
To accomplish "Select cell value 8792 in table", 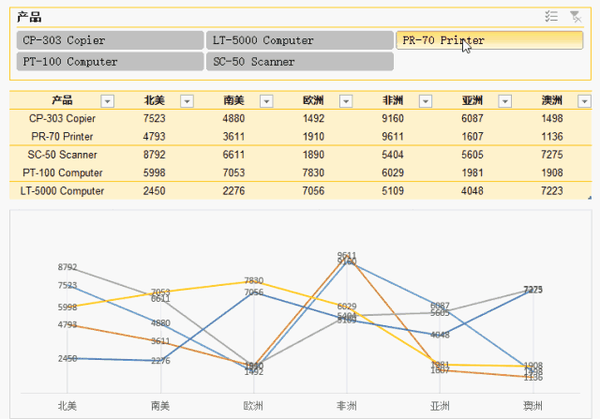I will tap(154, 155).
